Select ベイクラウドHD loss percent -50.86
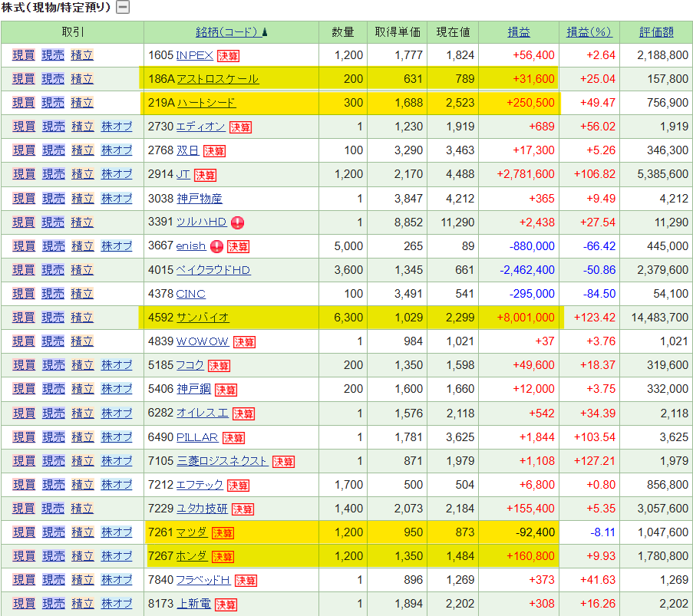The height and width of the screenshot is (616, 693). [x=599, y=270]
